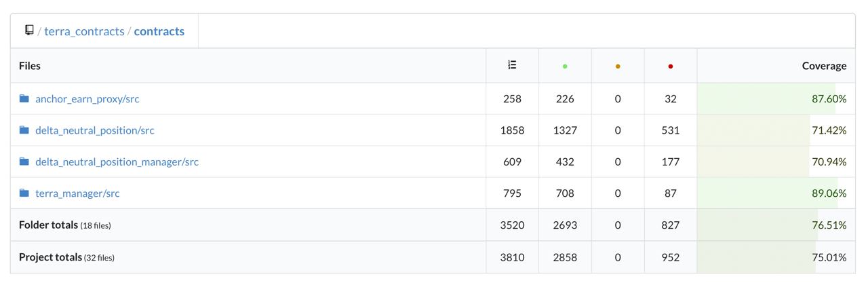
Task: Sort by total lines icon column
Action: click(512, 66)
